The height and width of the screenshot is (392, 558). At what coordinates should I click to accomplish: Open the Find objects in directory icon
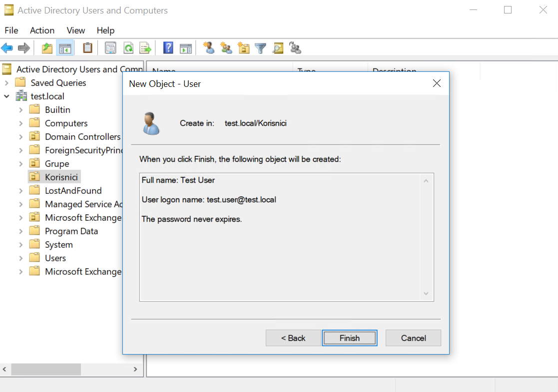click(x=278, y=47)
